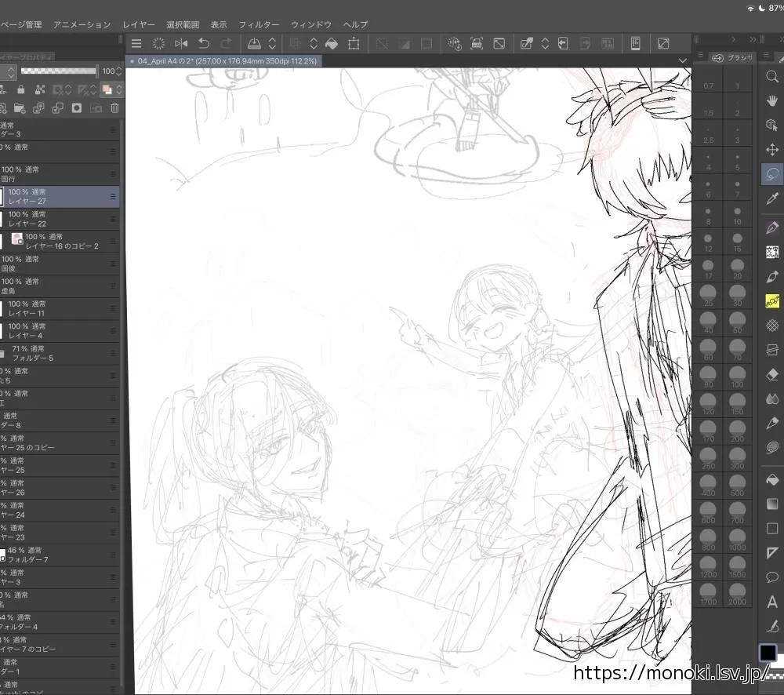Screen dimensions: 784x695
Task: Open stepper next to save icon
Action: point(272,43)
